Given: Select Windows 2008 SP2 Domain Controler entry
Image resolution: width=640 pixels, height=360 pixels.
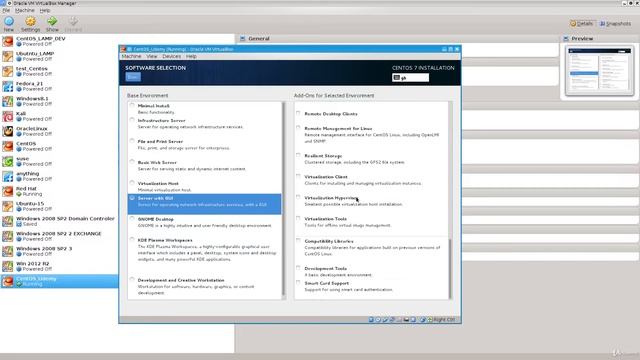Looking at the screenshot, I should [x=59, y=221].
